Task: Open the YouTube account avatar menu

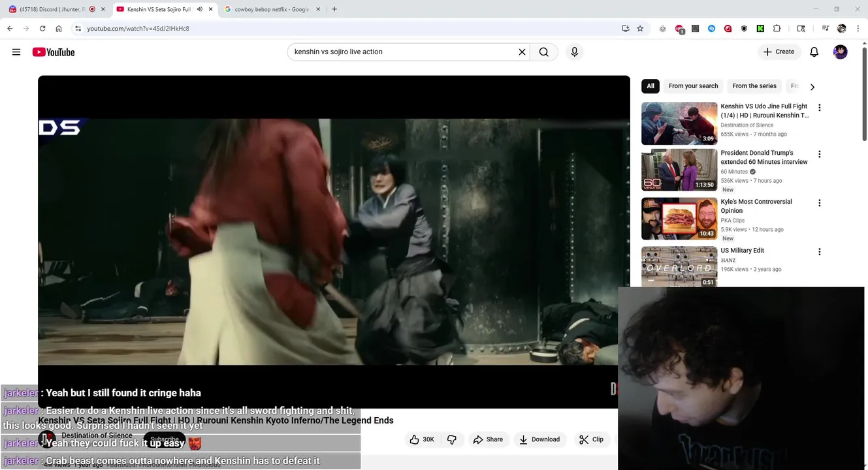Action: (x=841, y=52)
